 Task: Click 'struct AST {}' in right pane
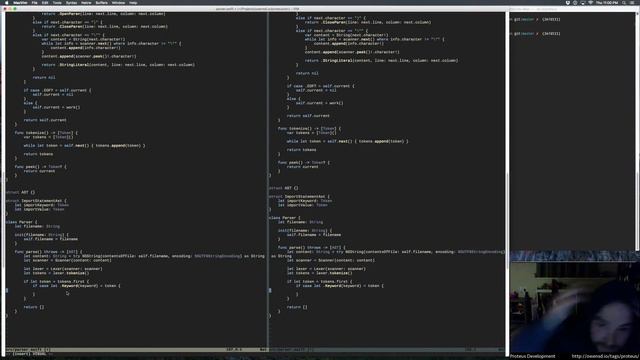point(283,188)
